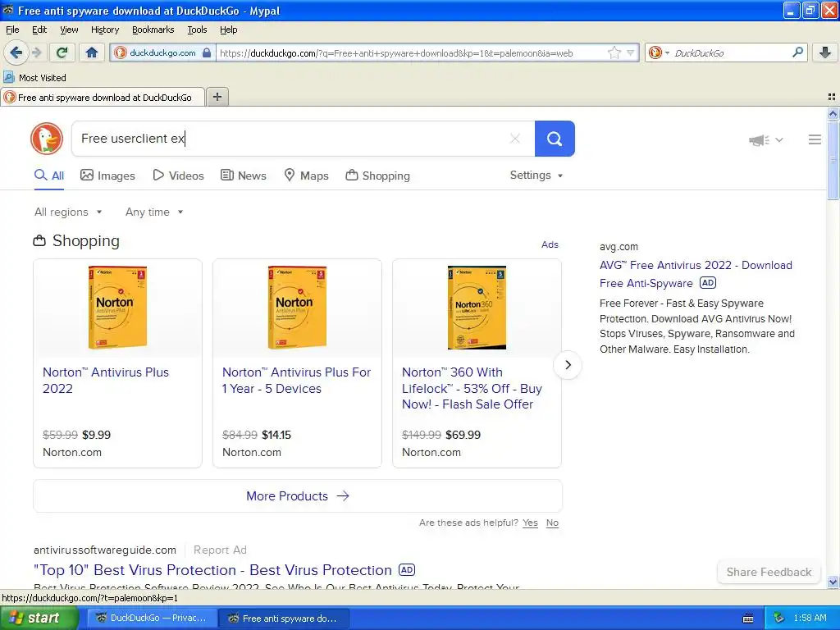
Task: Switch to Images results
Action: point(107,176)
